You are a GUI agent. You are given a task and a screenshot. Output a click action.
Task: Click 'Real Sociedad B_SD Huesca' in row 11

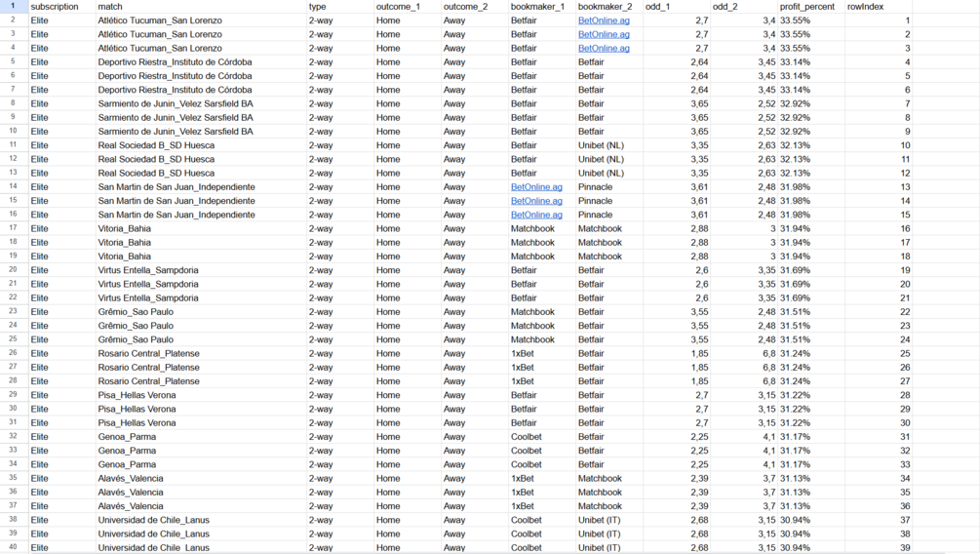point(156,145)
